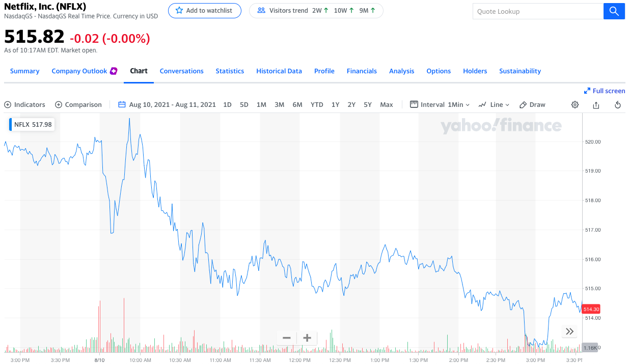Select the 5D time range
The width and height of the screenshot is (629, 364).
[244, 104]
